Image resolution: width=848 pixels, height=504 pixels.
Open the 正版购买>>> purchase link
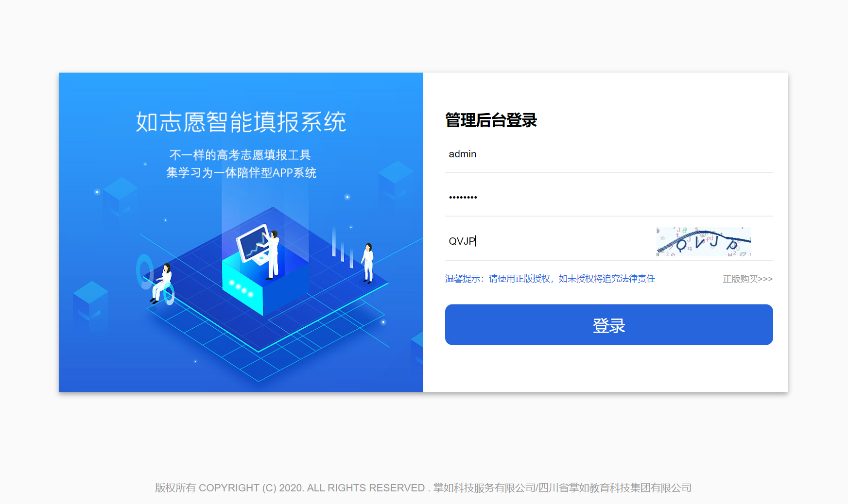(x=747, y=279)
